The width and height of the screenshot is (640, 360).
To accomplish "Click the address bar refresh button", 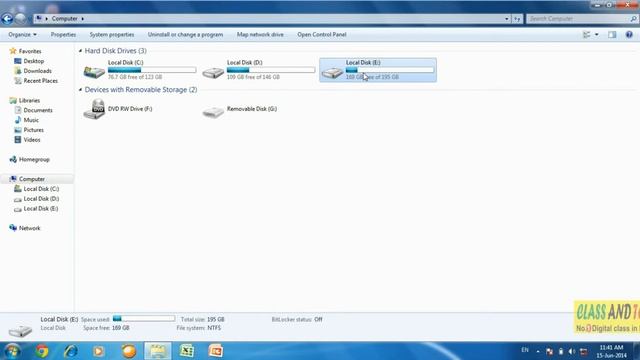I will pos(517,19).
